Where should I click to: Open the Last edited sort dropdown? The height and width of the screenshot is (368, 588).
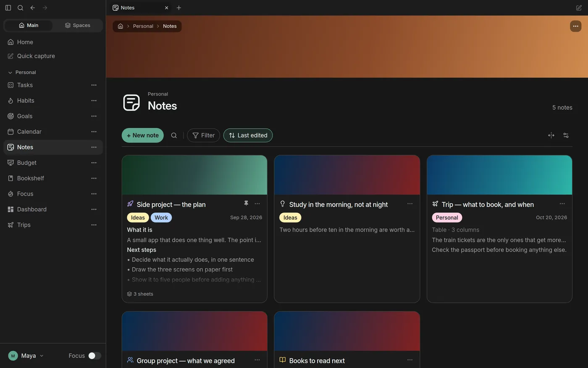pos(248,135)
